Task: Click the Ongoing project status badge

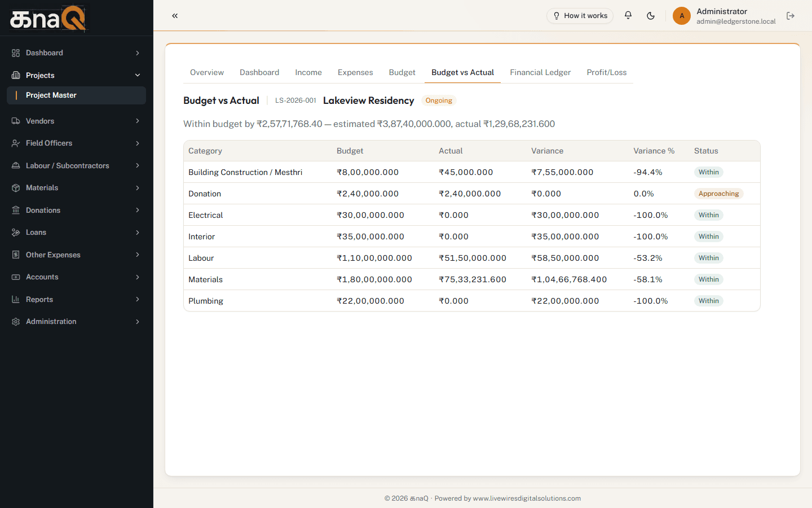Action: point(439,100)
